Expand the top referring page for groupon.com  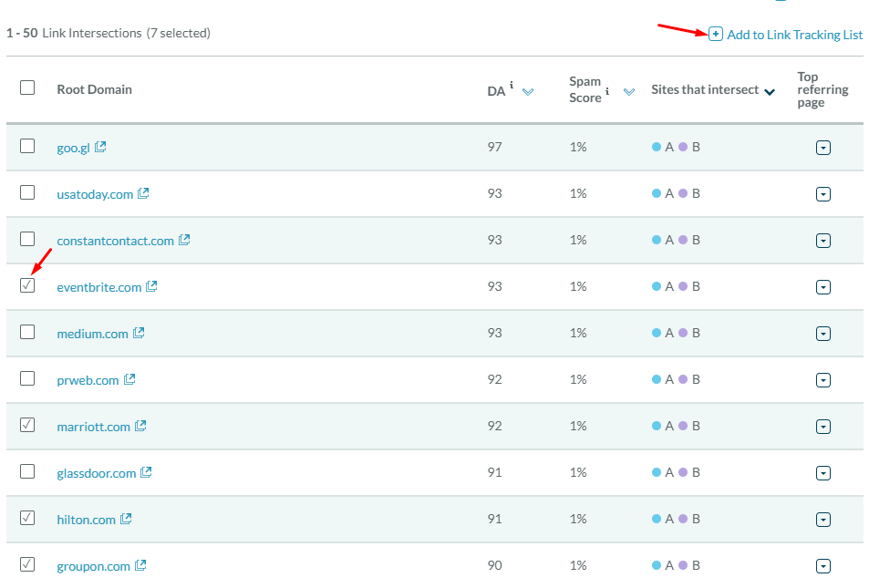point(823,565)
